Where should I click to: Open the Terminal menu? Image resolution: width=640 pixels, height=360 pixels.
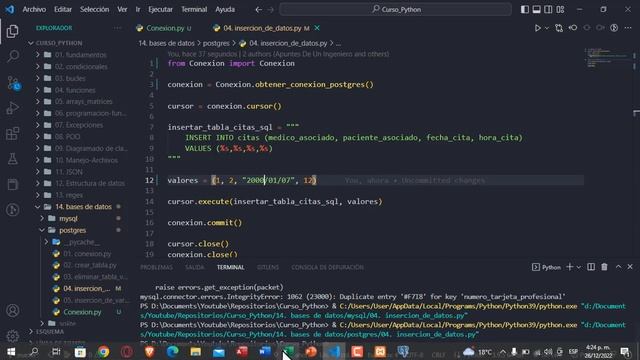(194, 9)
